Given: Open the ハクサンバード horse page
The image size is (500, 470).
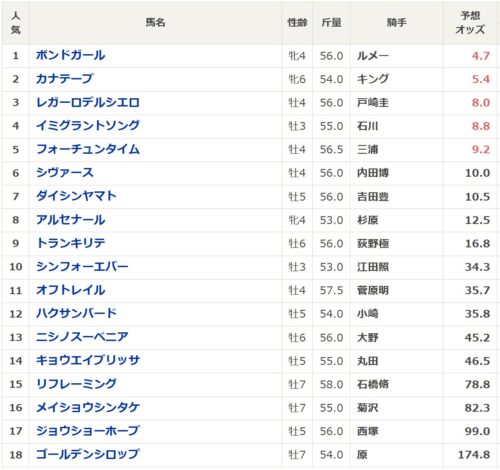Looking at the screenshot, I should coord(76,313).
